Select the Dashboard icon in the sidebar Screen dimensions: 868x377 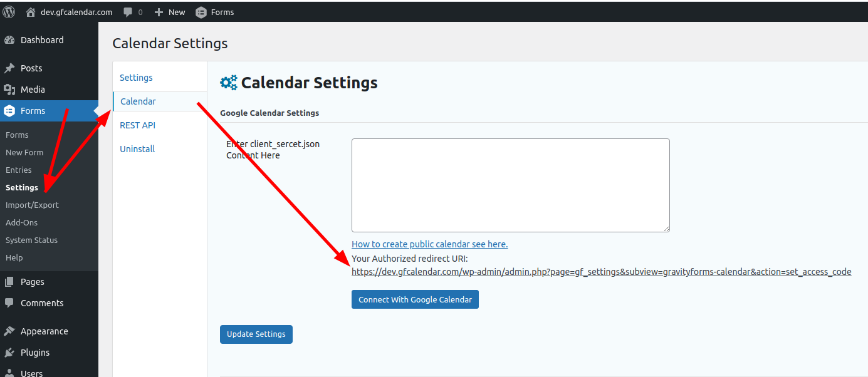pos(11,39)
